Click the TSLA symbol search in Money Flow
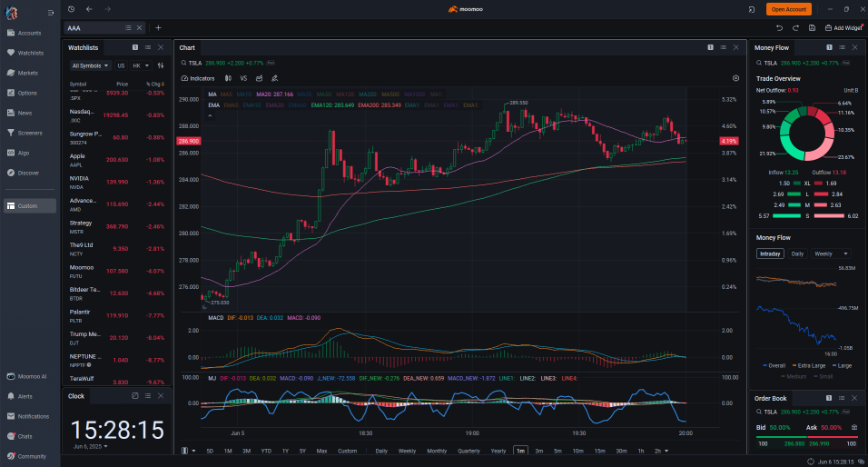This screenshot has height=467, width=868. [767, 64]
